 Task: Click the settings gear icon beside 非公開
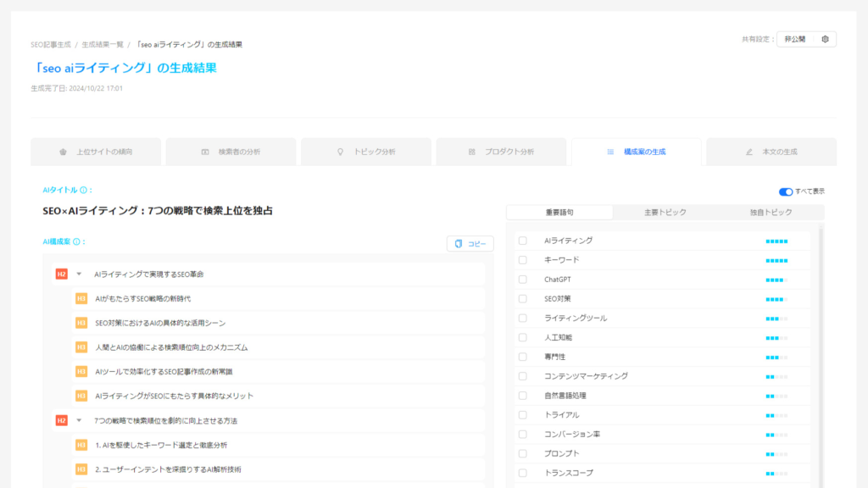(825, 39)
